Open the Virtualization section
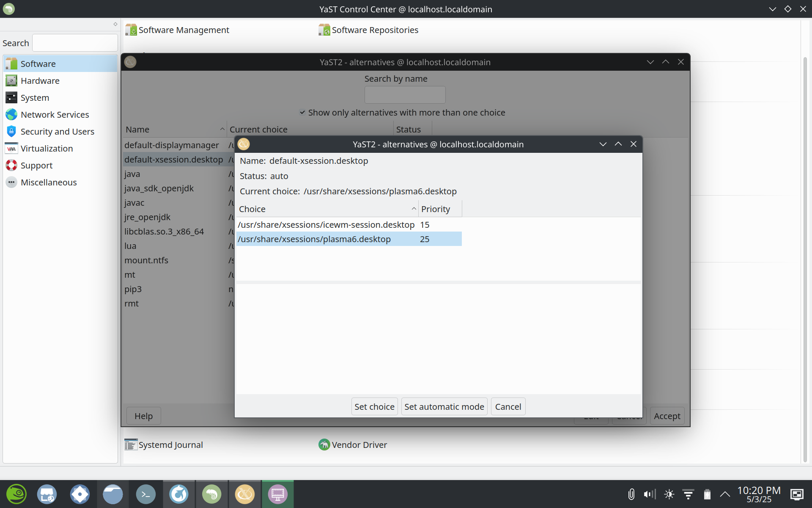 coord(47,148)
